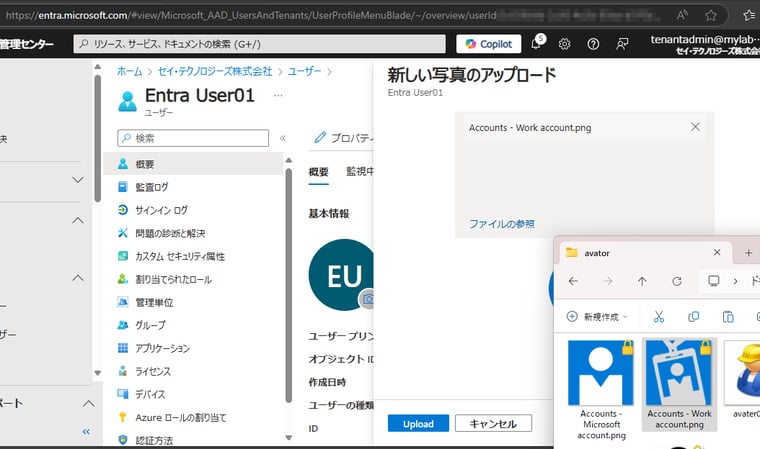Click Back arrow in avator Explorer window
This screenshot has height=449, width=760.
[573, 281]
